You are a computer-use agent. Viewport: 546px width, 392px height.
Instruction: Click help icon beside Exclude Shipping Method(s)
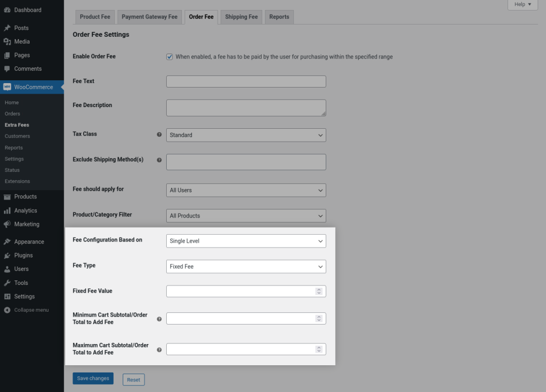[x=159, y=160]
